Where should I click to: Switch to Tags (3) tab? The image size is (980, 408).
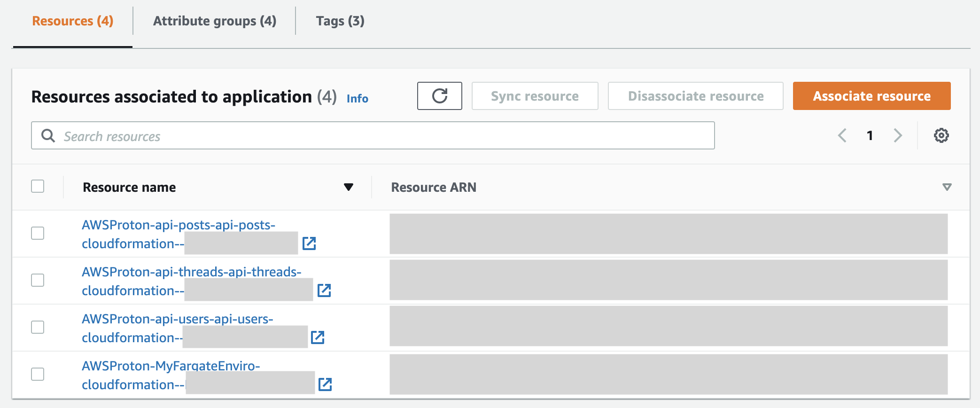340,21
